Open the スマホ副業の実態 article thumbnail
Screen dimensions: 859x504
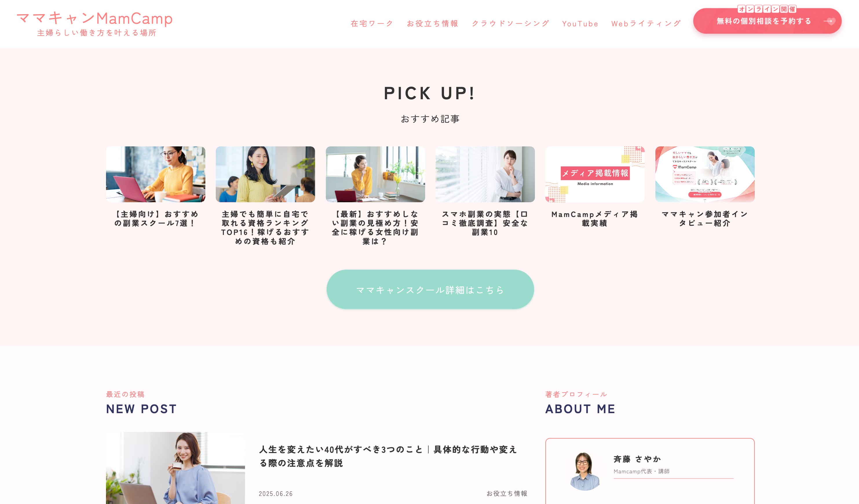[x=485, y=174]
